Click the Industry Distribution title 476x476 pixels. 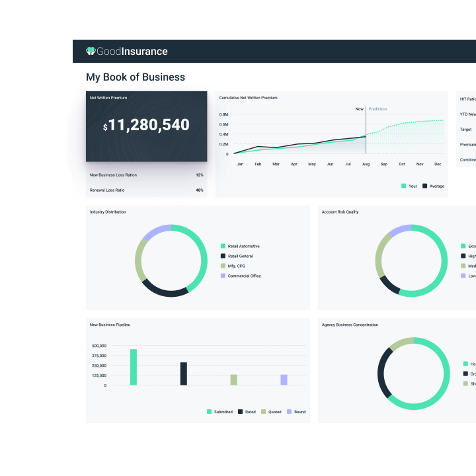108,212
